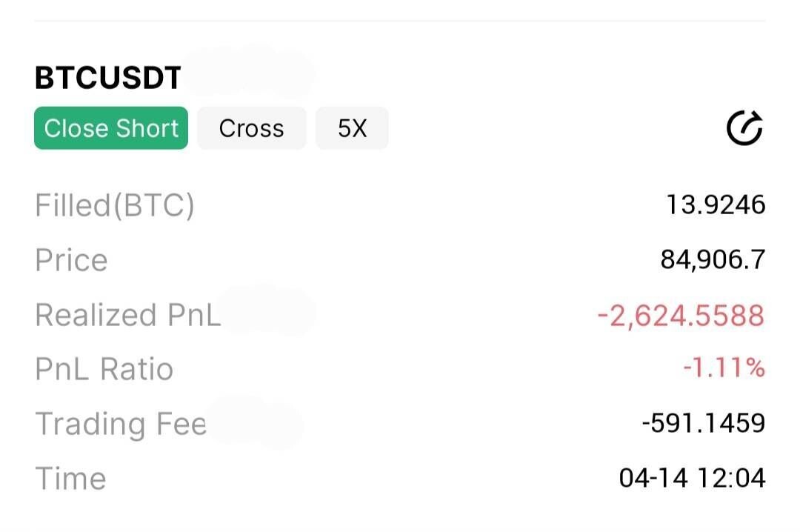Click the Realized PnL label

pos(127,315)
